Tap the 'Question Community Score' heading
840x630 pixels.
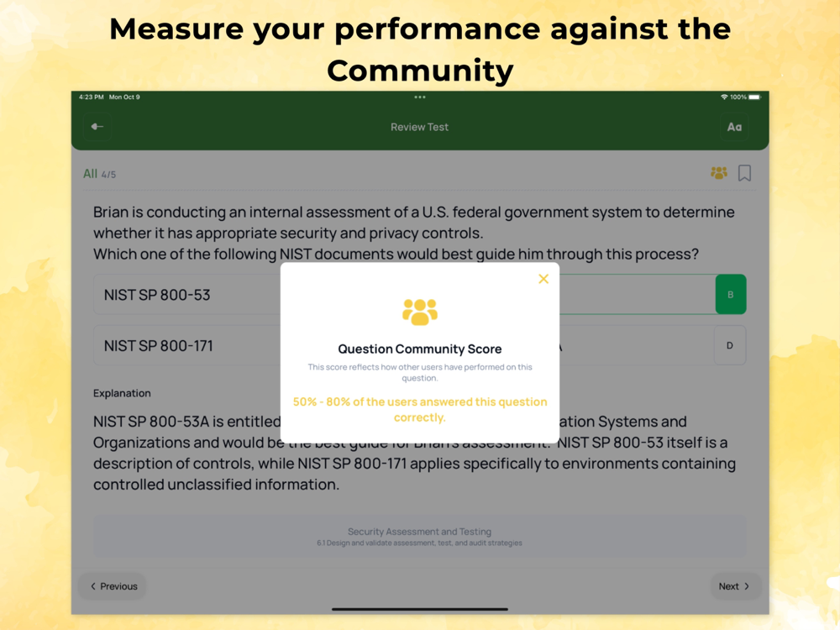[x=419, y=349]
